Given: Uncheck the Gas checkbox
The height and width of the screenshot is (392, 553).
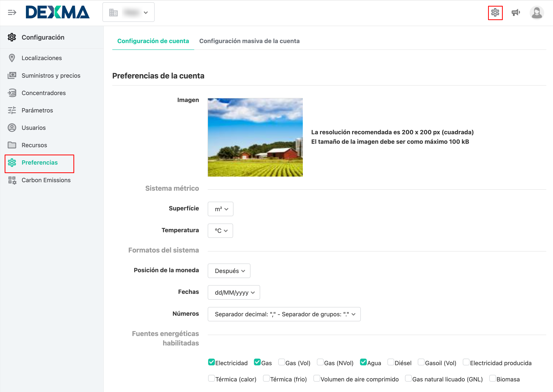Looking at the screenshot, I should [257, 362].
